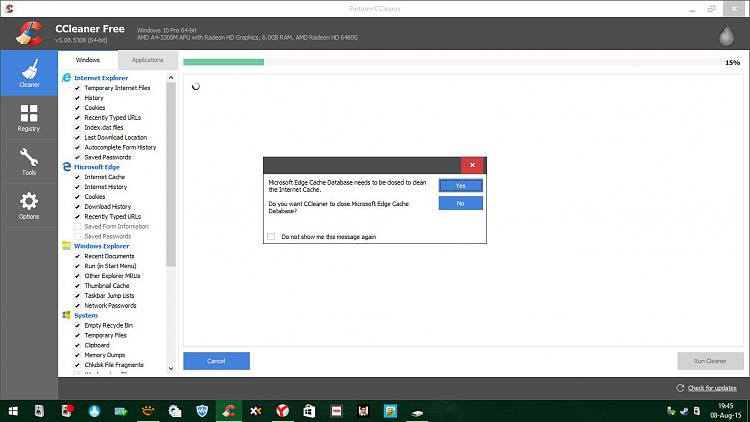Switch to the Applications tab
Image resolution: width=750 pixels, height=422 pixels.
(x=147, y=60)
